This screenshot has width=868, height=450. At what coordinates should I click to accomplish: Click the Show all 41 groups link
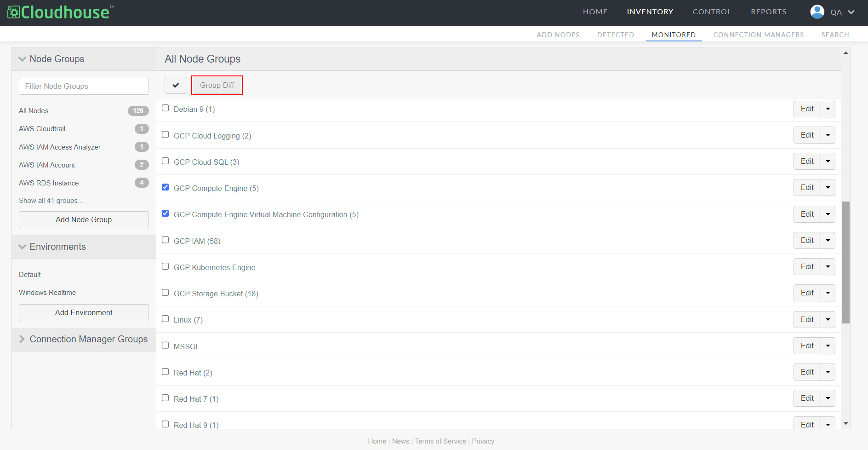(51, 201)
